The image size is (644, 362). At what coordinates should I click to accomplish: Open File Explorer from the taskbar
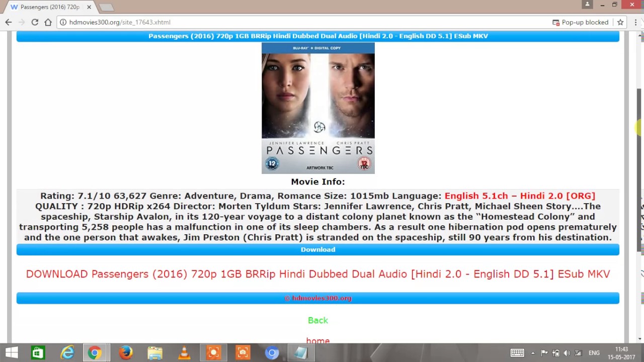click(x=155, y=352)
